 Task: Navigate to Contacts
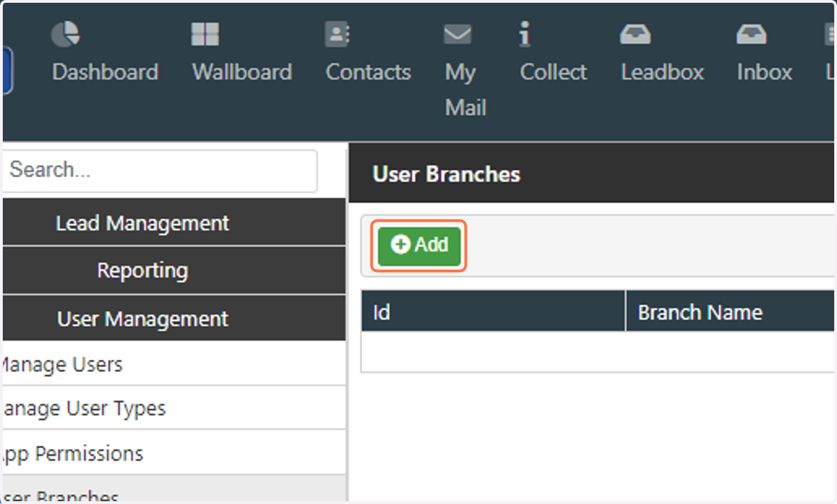(368, 72)
